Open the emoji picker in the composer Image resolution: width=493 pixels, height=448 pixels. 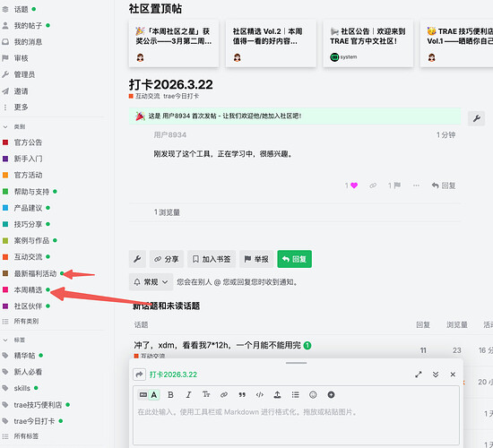click(313, 394)
